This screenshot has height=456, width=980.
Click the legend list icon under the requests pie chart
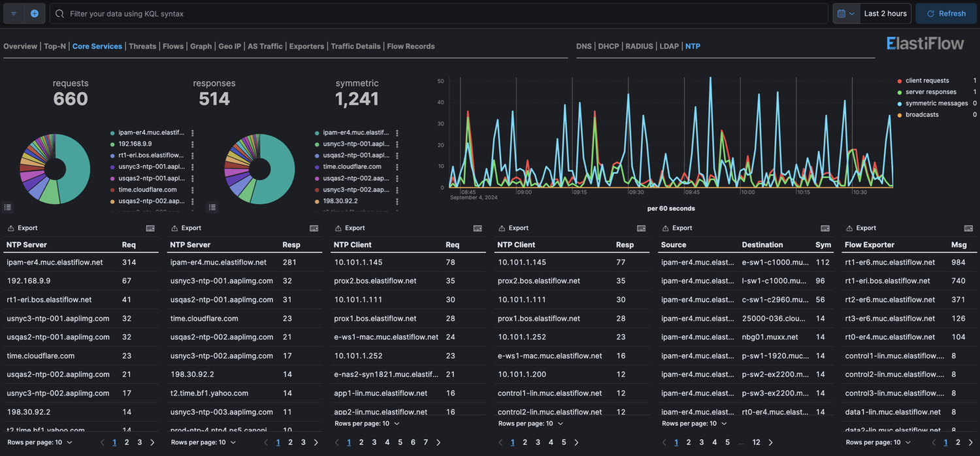[x=7, y=206]
